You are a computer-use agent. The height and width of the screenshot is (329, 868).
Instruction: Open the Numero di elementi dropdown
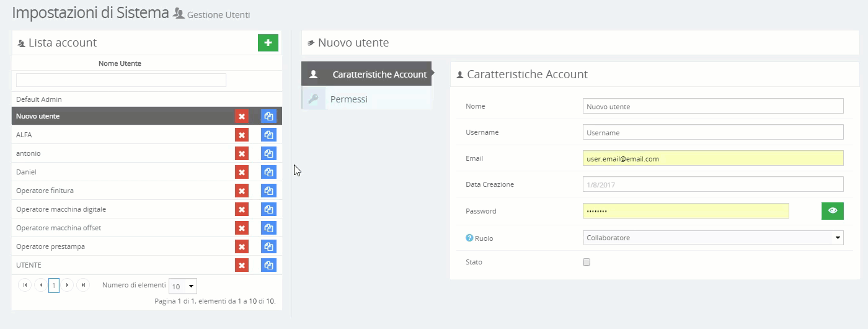click(183, 286)
